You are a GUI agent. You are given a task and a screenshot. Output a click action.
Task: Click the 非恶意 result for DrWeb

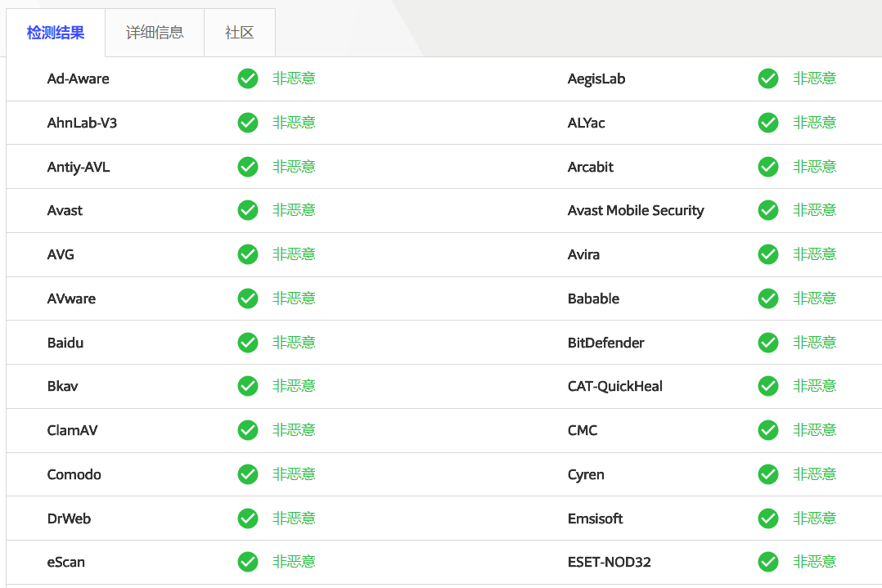pyautogui.click(x=295, y=518)
